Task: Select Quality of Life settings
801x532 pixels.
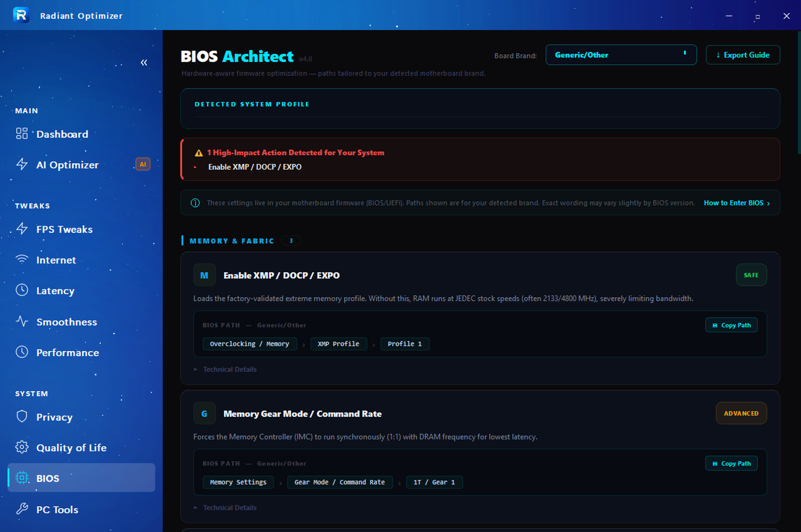Action: click(71, 448)
